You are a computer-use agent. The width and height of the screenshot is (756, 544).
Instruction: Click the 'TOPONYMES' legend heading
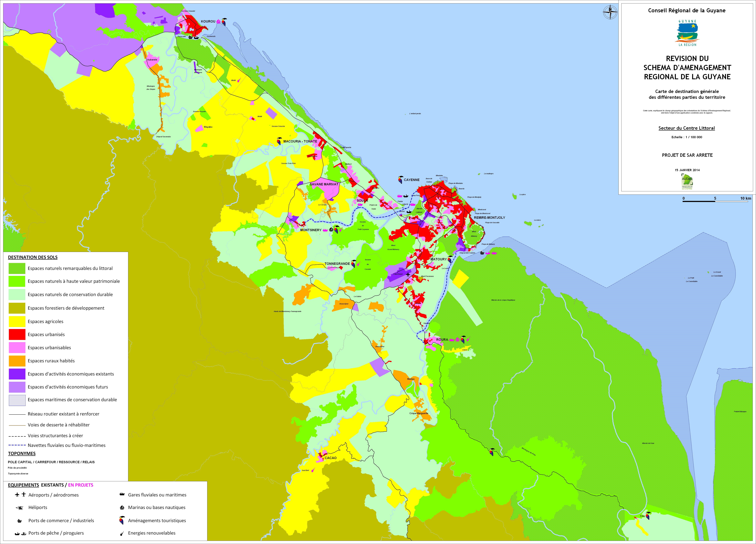22,454
